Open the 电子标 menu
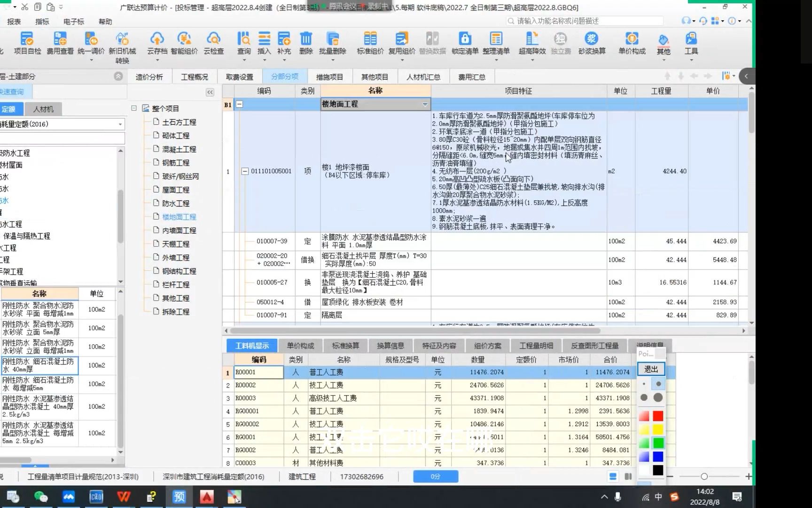 click(x=74, y=22)
